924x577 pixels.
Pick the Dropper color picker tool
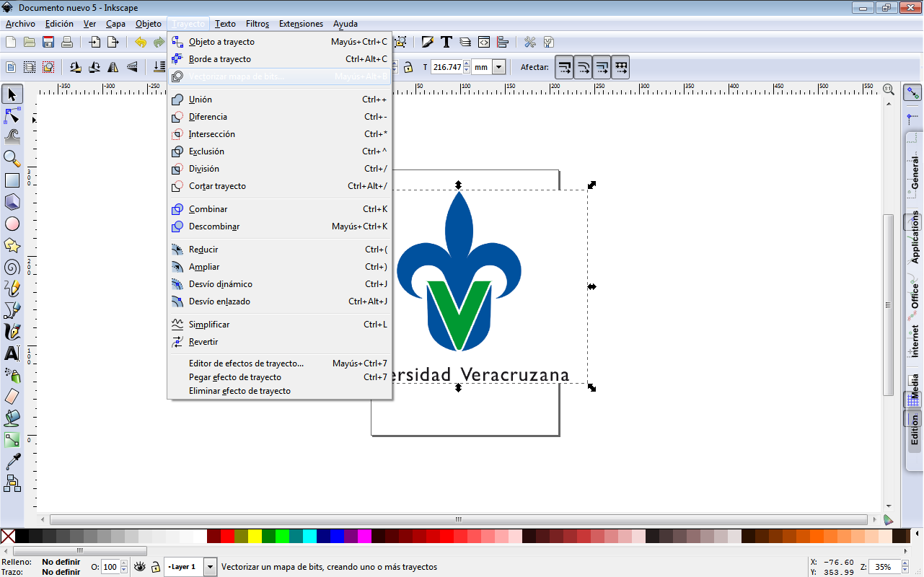(x=12, y=462)
